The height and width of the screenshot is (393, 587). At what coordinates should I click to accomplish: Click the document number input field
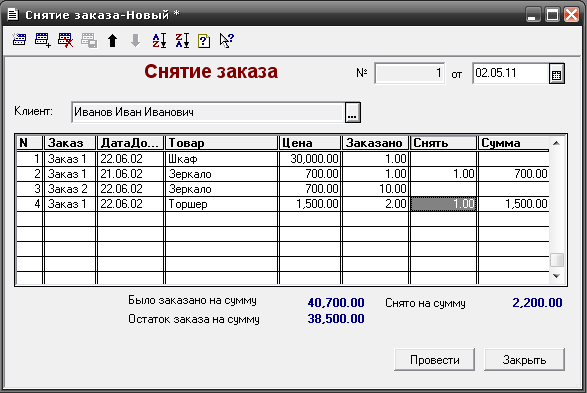[410, 73]
